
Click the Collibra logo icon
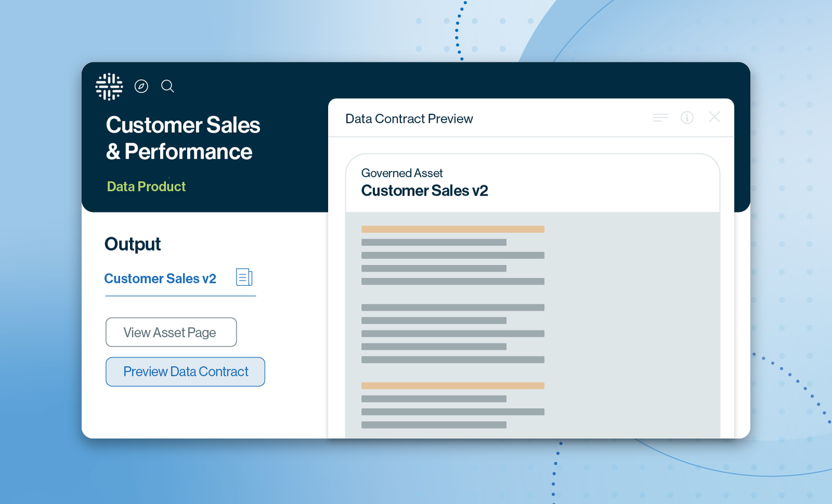tap(109, 87)
